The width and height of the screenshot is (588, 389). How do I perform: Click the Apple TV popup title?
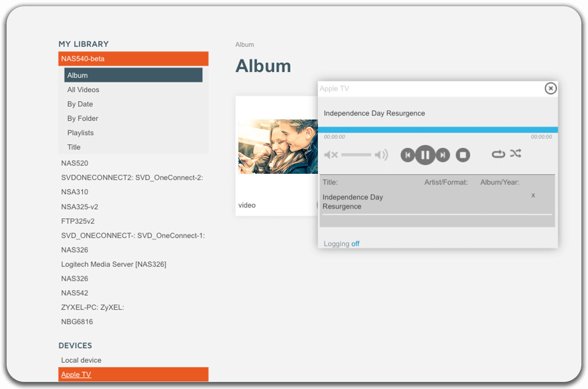tap(334, 89)
